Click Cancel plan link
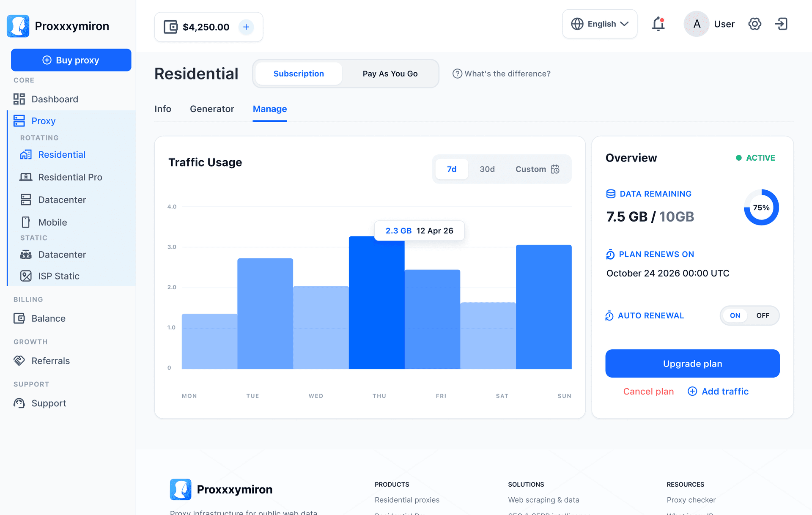 coord(648,392)
